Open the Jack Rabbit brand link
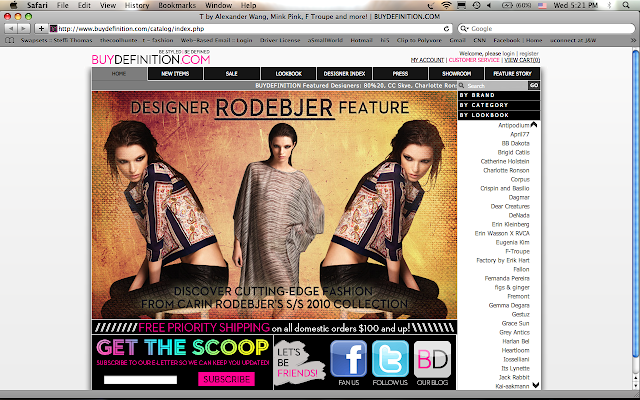 (x=514, y=377)
